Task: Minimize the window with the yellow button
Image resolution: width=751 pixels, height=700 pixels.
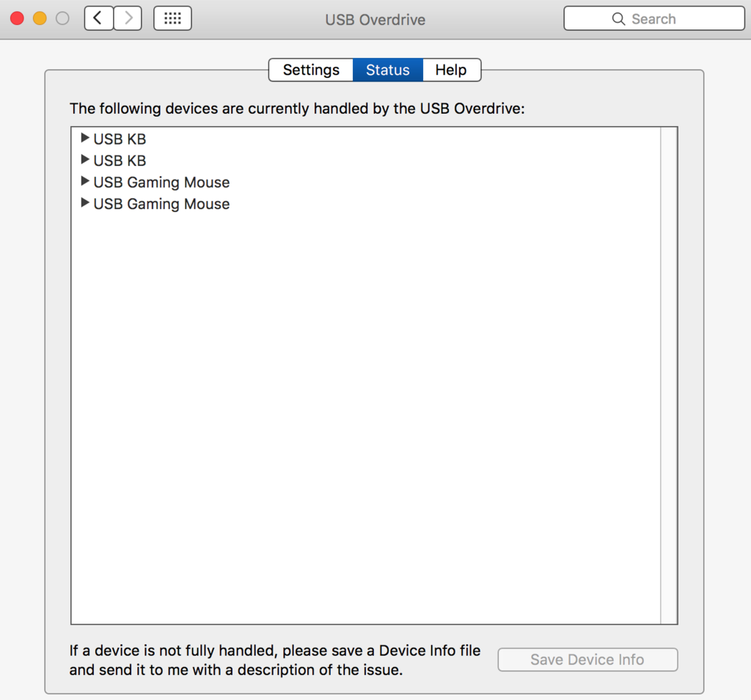Action: tap(40, 18)
